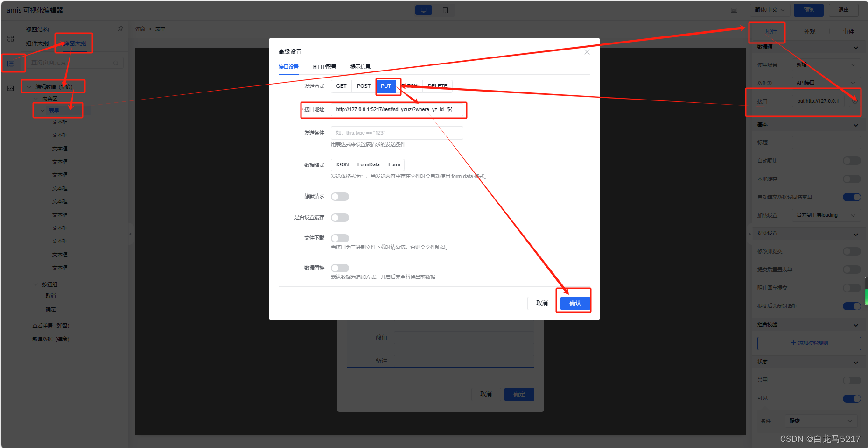Toggle 提交后关闭对话框 switch
Viewport: 868px width, 448px height.
click(852, 306)
